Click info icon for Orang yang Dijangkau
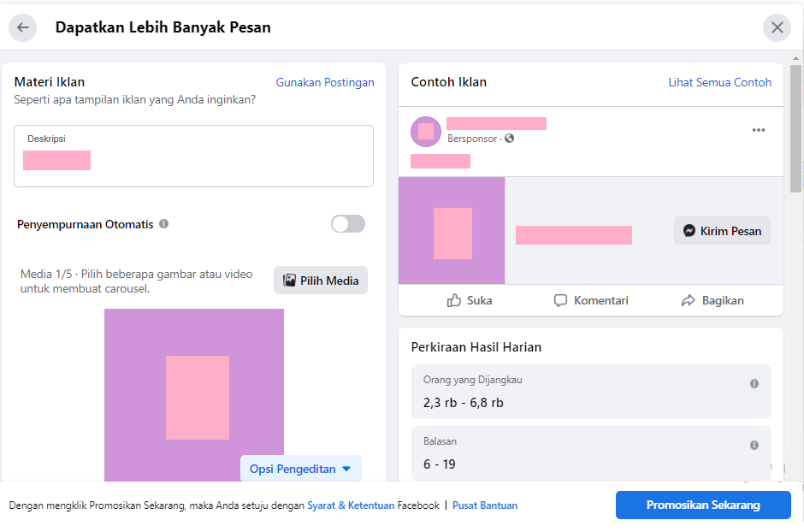804x532 pixels. (754, 383)
